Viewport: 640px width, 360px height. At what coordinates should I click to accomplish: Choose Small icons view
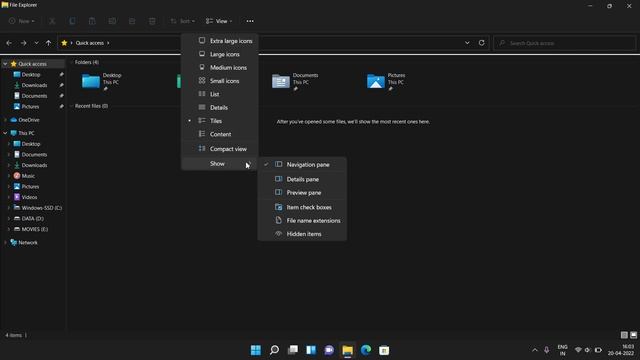pyautogui.click(x=220, y=81)
